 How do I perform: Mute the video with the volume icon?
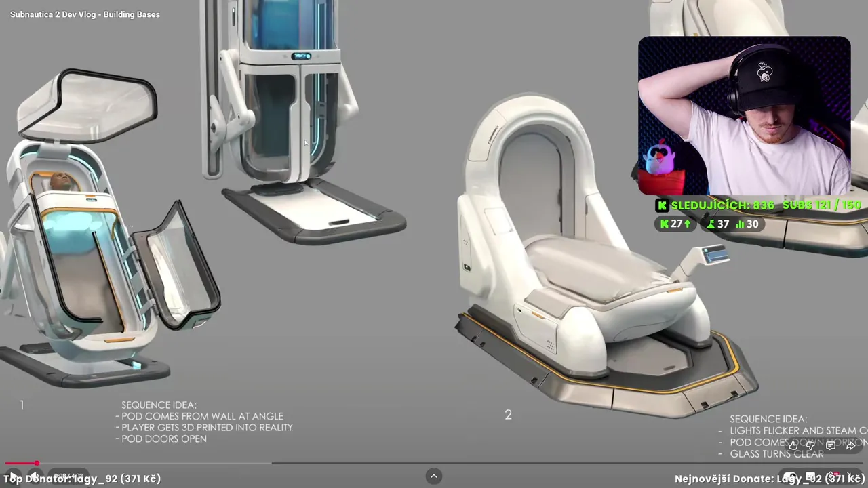click(x=35, y=475)
